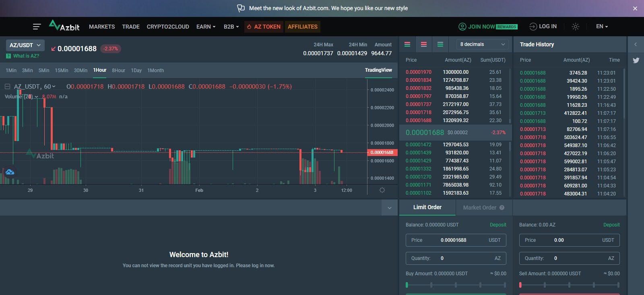Click trade history row with amount 412822.41

tap(568, 113)
